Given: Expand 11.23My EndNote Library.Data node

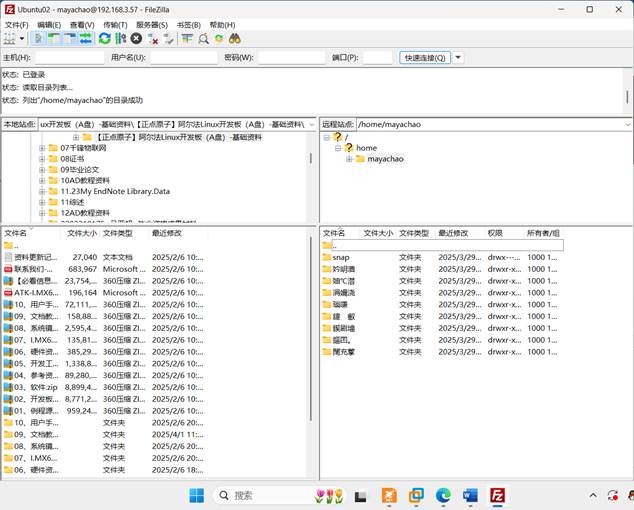Looking at the screenshot, I should point(42,191).
